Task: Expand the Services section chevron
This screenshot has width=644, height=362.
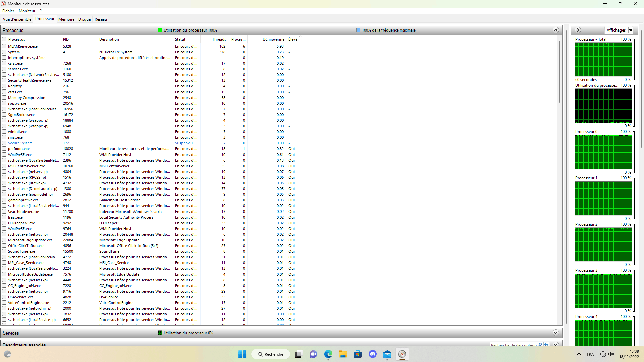Action: 556,333
